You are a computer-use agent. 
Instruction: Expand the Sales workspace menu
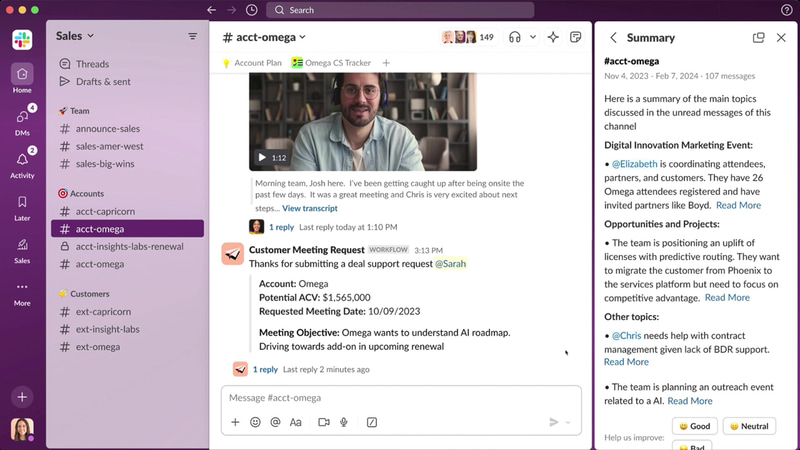[x=75, y=36]
